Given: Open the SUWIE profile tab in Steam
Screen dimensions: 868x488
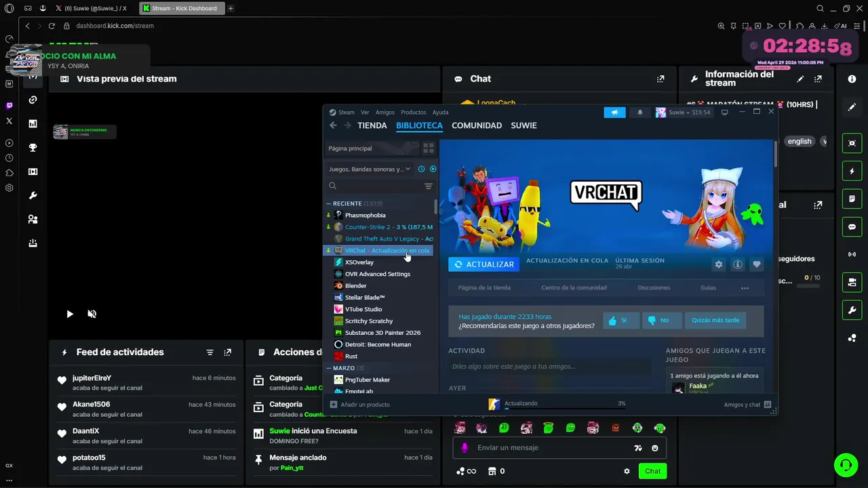Looking at the screenshot, I should pos(524,125).
